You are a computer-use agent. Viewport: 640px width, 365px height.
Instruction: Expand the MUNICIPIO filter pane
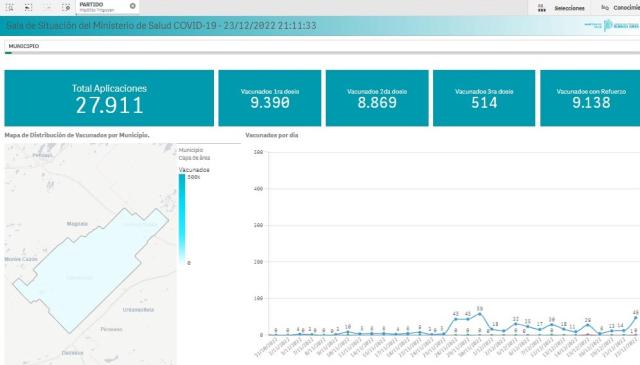(322, 46)
